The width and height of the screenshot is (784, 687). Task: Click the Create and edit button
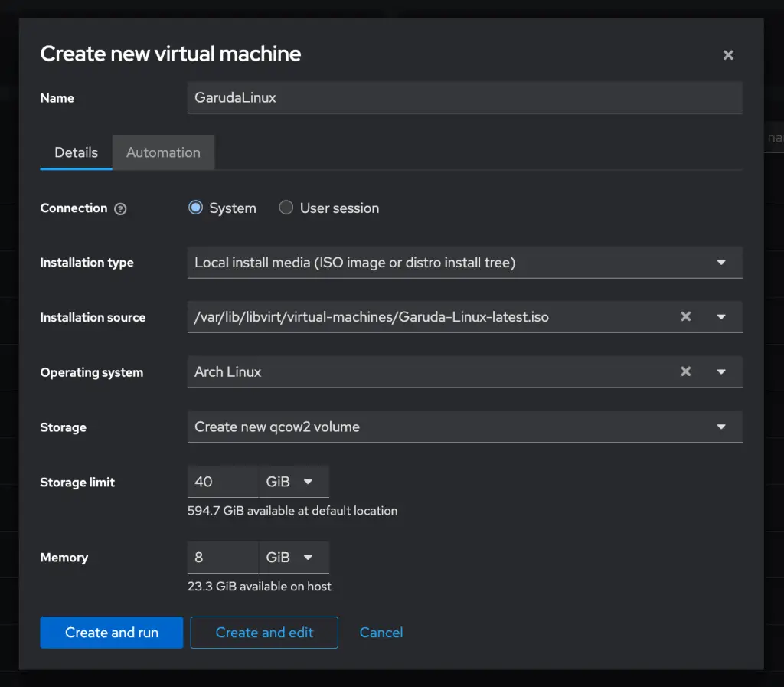(x=263, y=632)
